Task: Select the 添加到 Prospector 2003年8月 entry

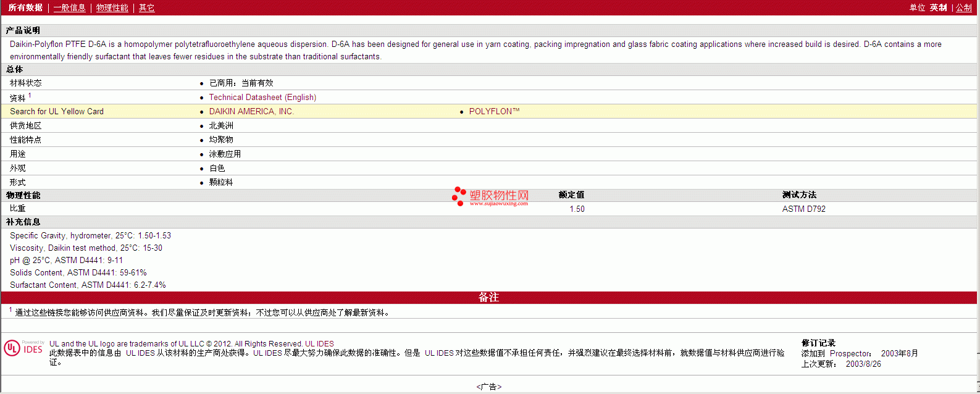Action: [x=860, y=354]
